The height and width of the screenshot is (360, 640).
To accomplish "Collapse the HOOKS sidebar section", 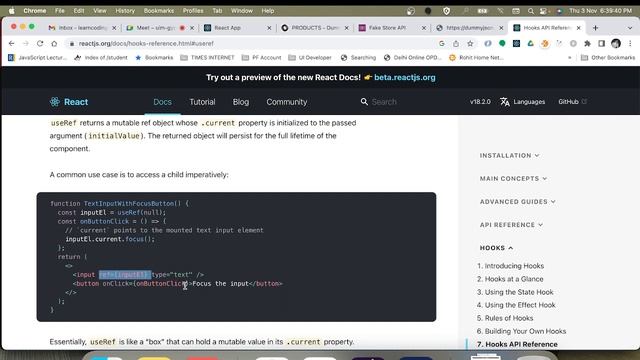I will [496, 248].
